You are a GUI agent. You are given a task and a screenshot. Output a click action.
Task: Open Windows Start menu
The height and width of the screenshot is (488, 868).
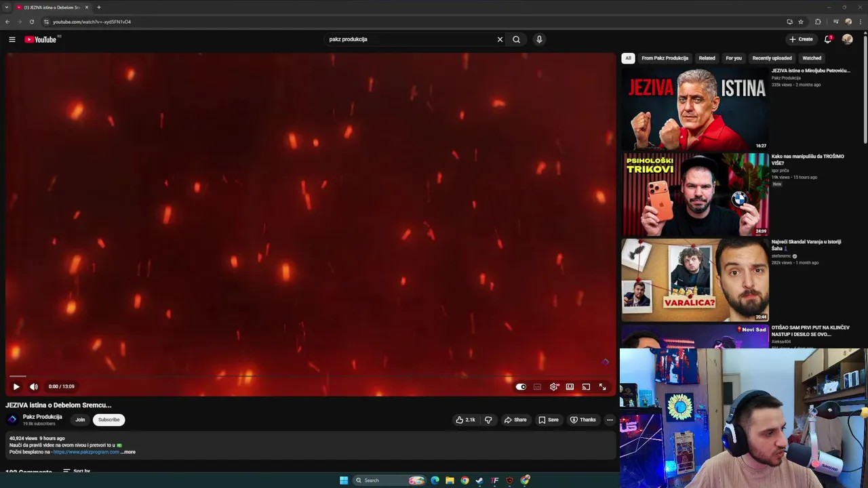tap(344, 481)
